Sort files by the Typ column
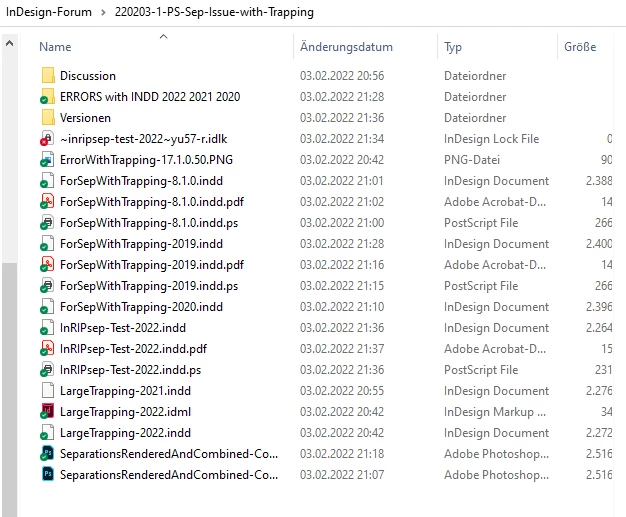 [x=453, y=47]
